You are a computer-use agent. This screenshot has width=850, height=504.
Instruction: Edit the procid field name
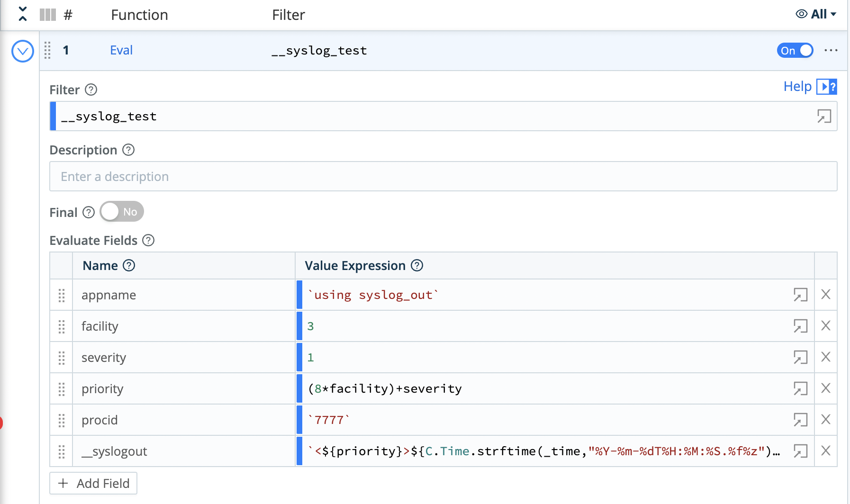point(184,420)
